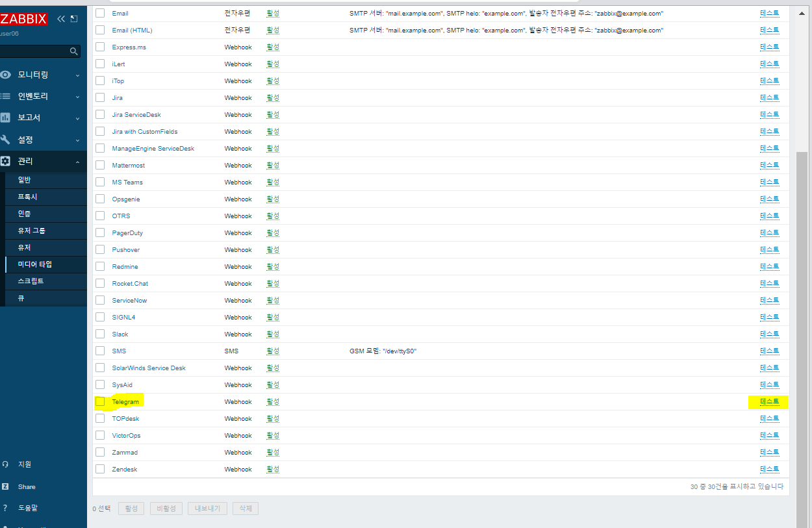Tick the PagerDuty row checkbox

[100, 233]
